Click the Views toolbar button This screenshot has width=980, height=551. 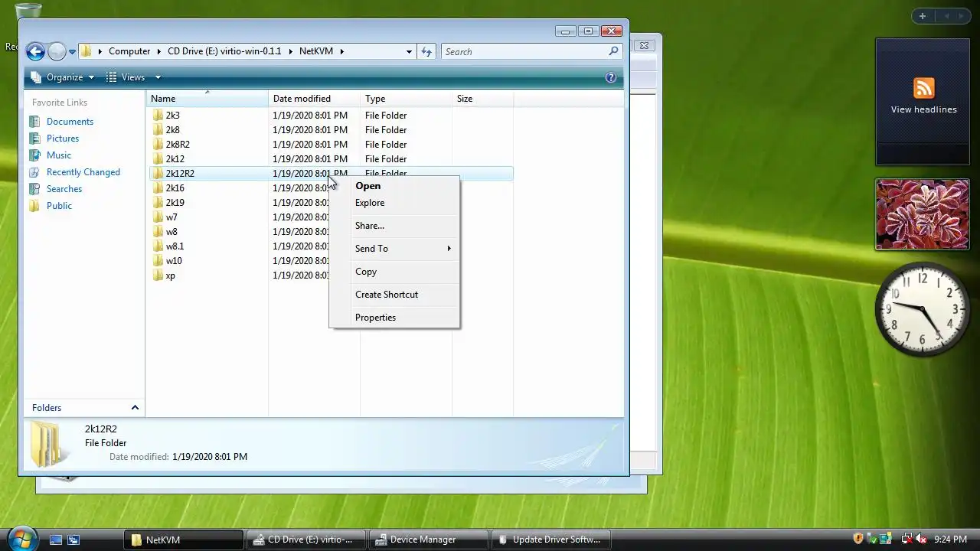[126, 77]
